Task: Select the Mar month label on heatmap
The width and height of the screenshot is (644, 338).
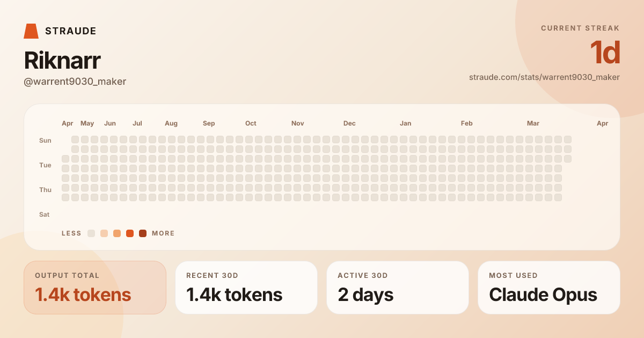Action: (533, 123)
